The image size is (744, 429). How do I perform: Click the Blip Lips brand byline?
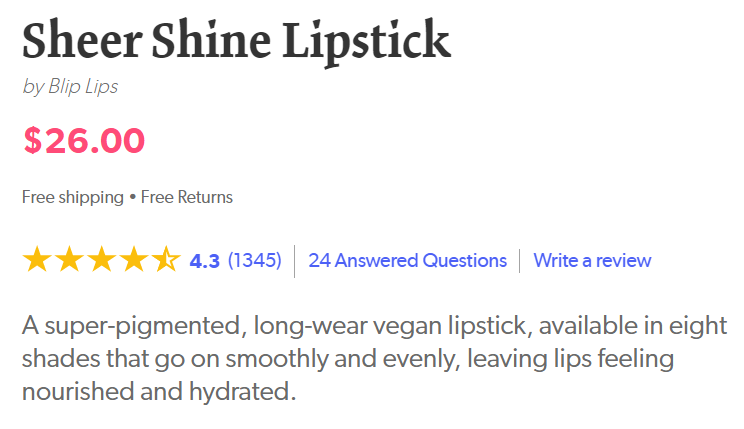(70, 87)
